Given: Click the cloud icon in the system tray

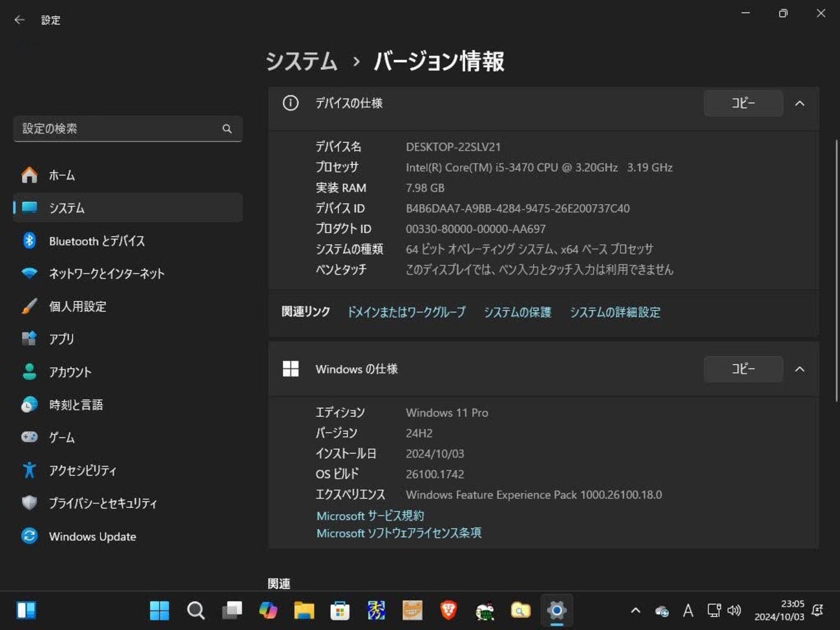Looking at the screenshot, I should coord(662,611).
